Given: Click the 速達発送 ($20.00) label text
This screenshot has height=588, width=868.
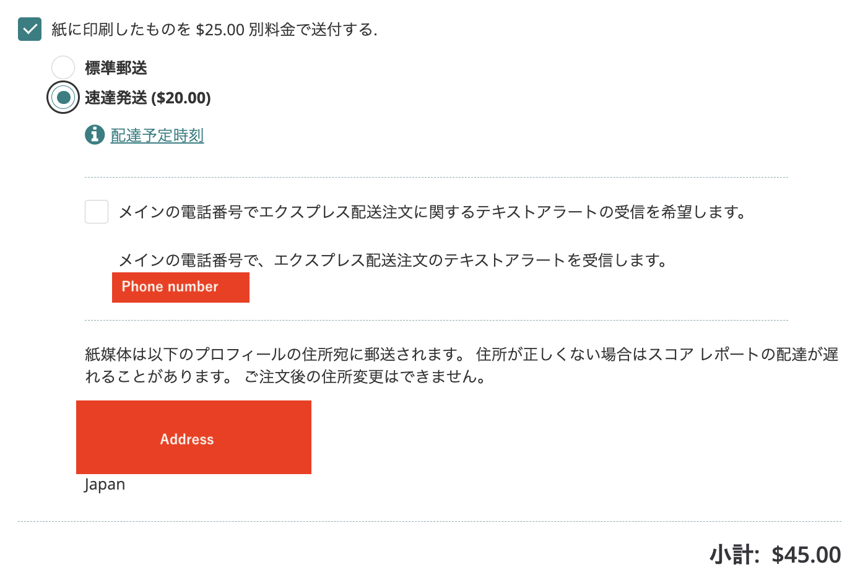Looking at the screenshot, I should (x=148, y=98).
